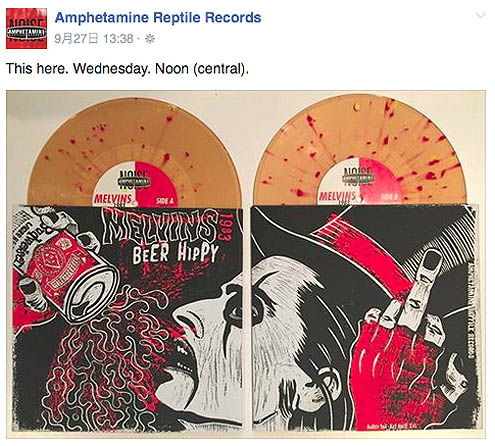Open the Melvins Beer Hippy photo
495x446 pixels.
tap(246, 264)
